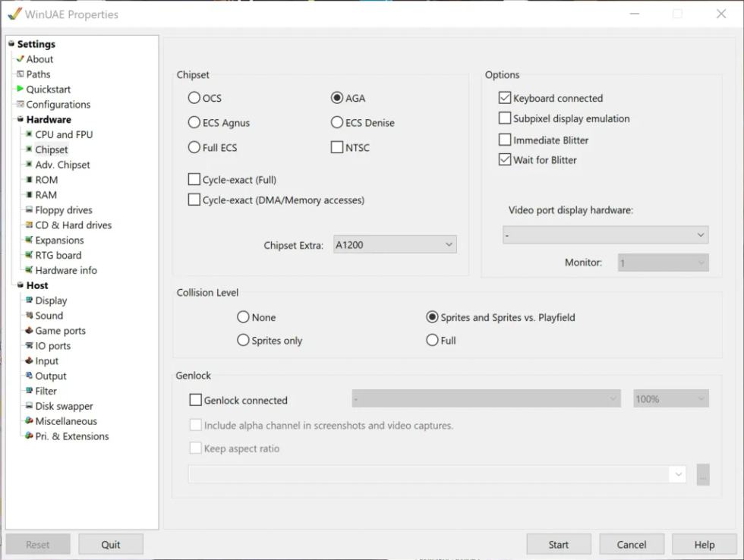
Task: Click the Cancel button
Action: (x=631, y=544)
